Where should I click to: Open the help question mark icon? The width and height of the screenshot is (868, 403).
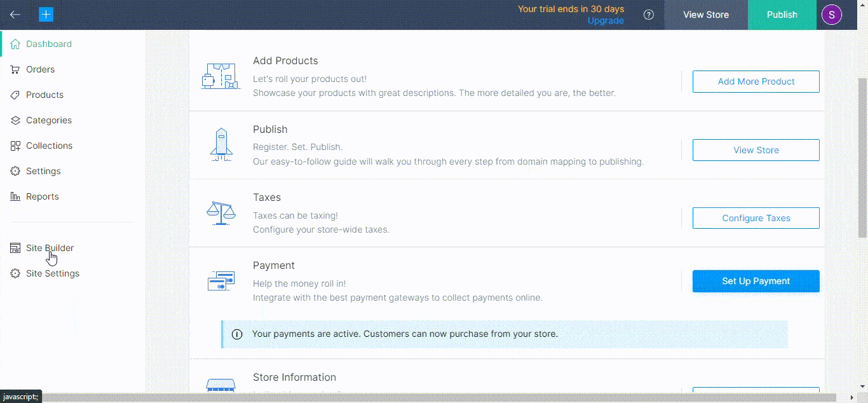[x=648, y=14]
